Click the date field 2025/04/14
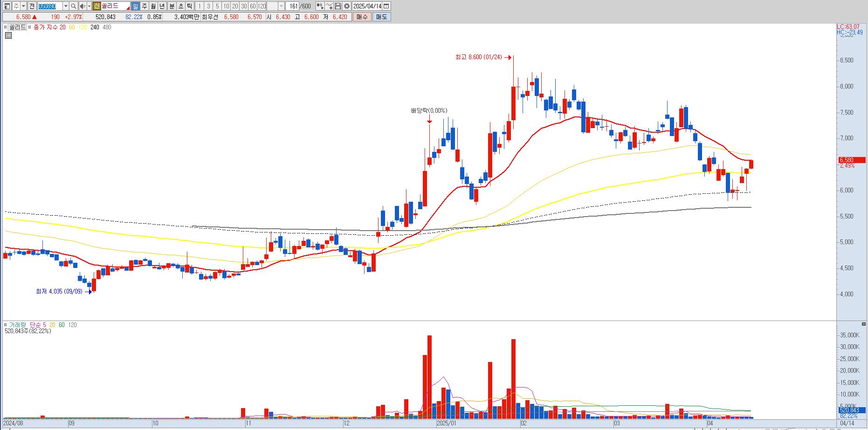The height and width of the screenshot is (430, 868). [x=367, y=6]
